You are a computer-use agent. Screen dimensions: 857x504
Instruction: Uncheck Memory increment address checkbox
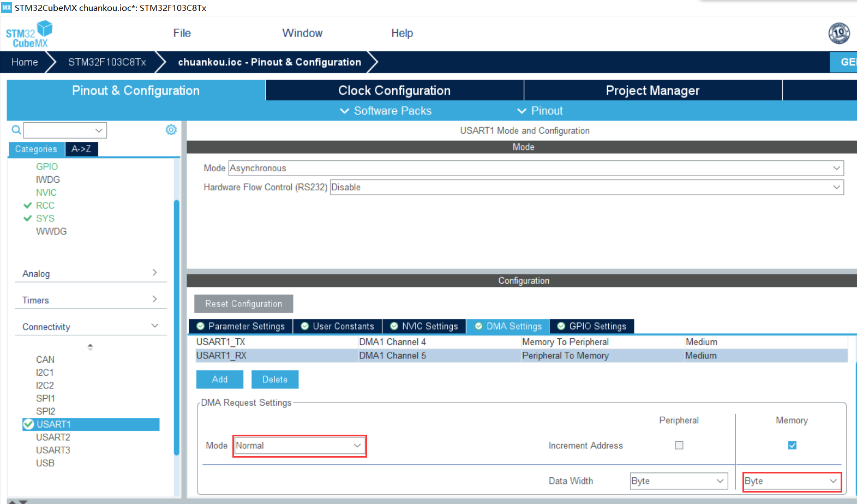(x=792, y=446)
